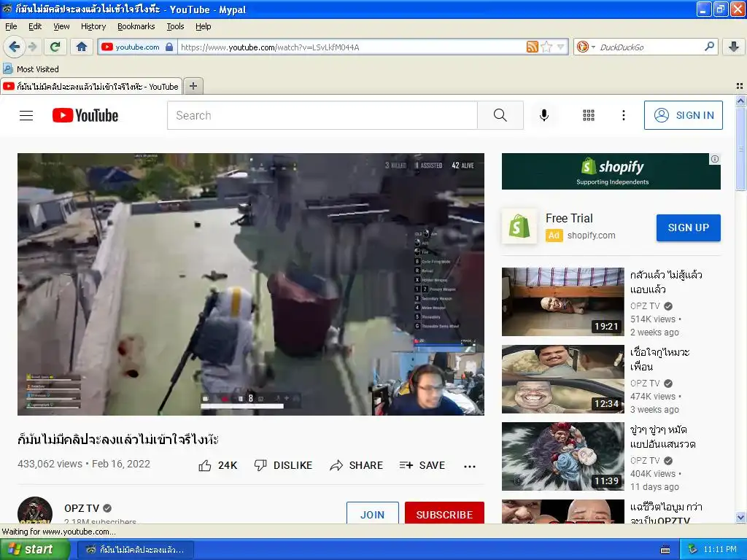Open the 11:39 recommended video thumbnail
747x560 pixels.
pos(562,456)
